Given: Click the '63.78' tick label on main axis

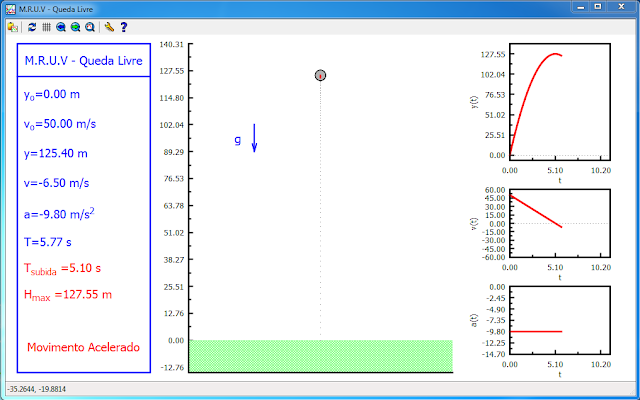Looking at the screenshot, I should (173, 206).
